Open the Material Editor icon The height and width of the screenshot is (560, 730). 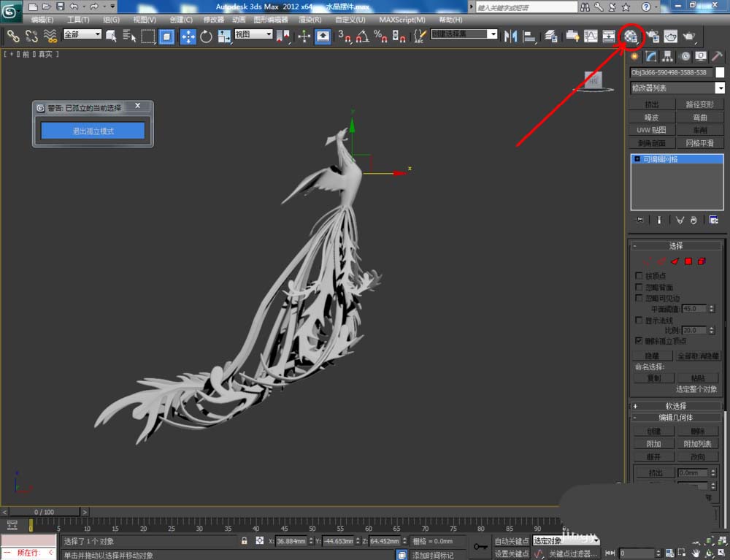[x=631, y=37]
